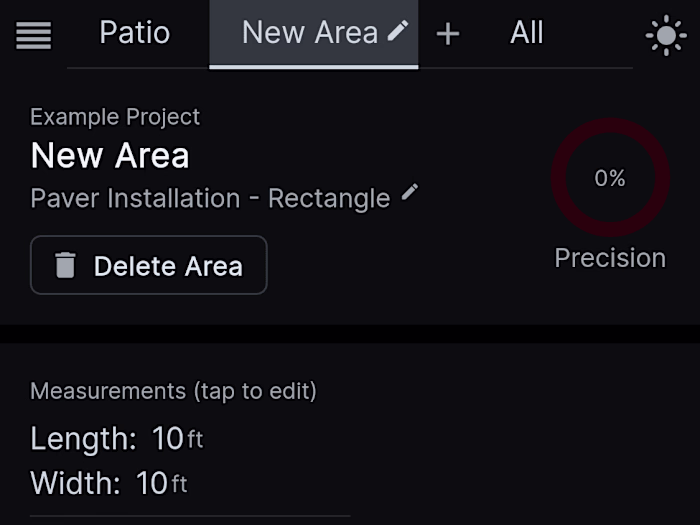700x525 pixels.
Task: Click the New Area heading
Action: coord(110,156)
